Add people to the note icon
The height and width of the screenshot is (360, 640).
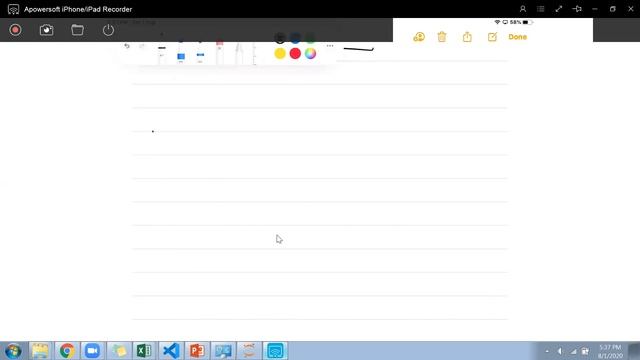click(x=419, y=37)
